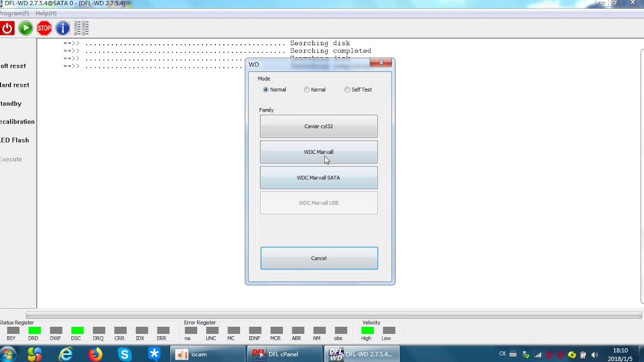Select the Kernal mode radio button

click(x=306, y=89)
